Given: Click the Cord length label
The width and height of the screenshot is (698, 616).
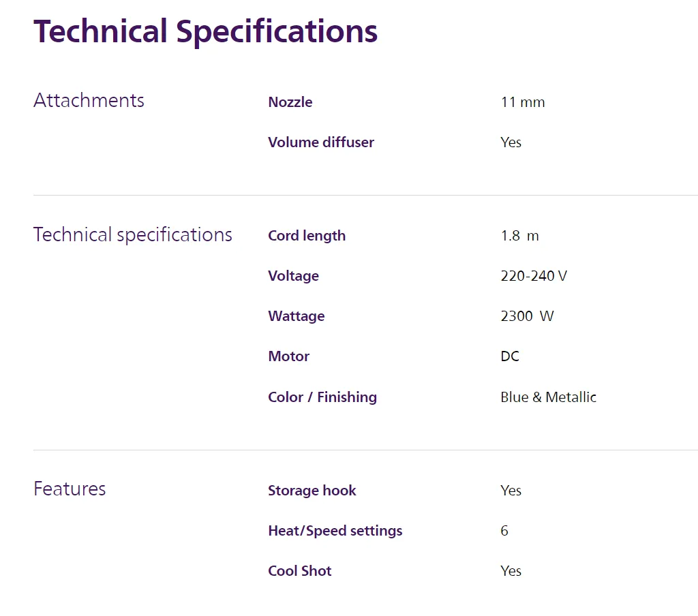Looking at the screenshot, I should click(x=307, y=236).
